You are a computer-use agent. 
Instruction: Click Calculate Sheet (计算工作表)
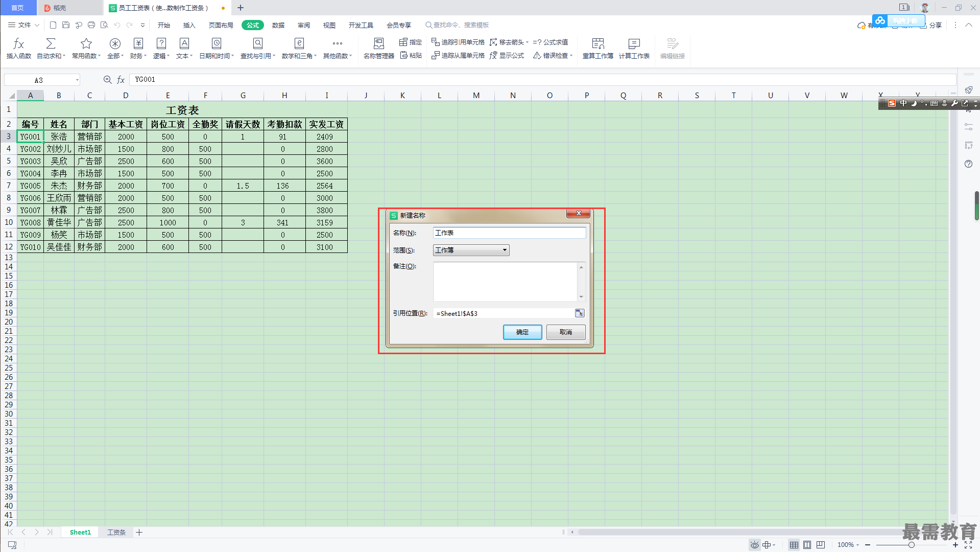click(634, 49)
